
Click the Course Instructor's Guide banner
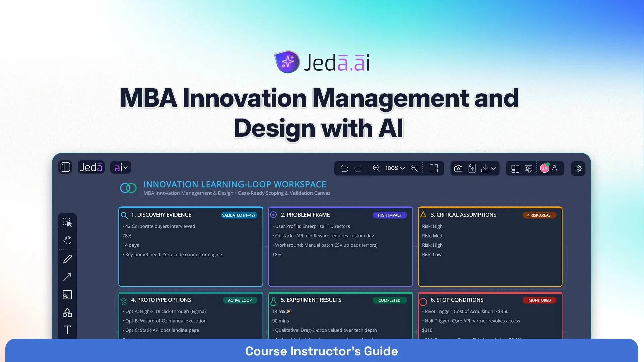[322, 351]
